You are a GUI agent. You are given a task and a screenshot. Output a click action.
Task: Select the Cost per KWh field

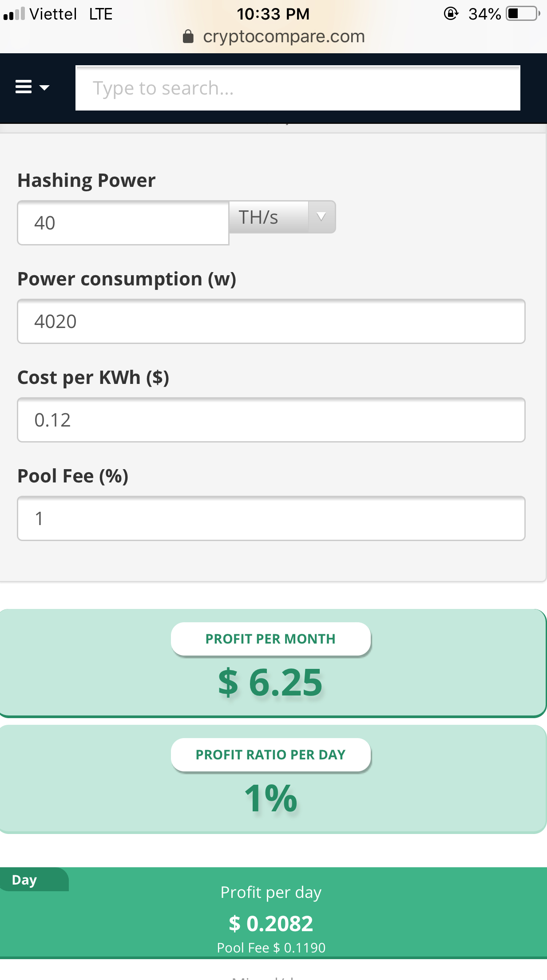[271, 420]
